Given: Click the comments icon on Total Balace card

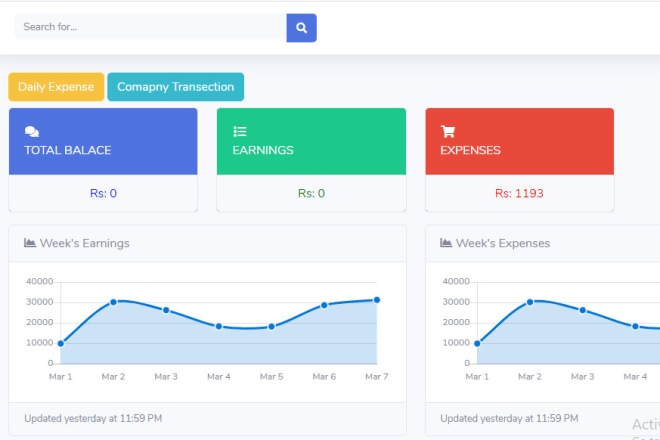Looking at the screenshot, I should 32,132.
